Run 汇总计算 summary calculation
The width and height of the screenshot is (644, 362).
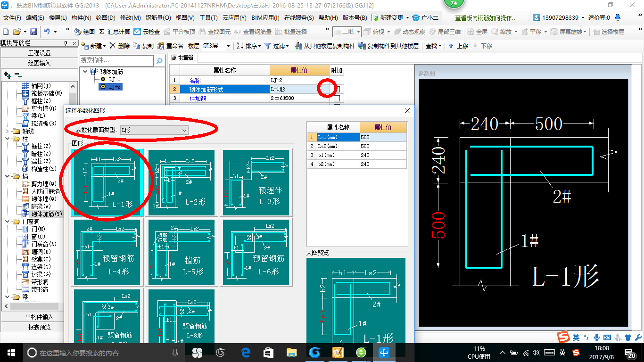[x=115, y=32]
